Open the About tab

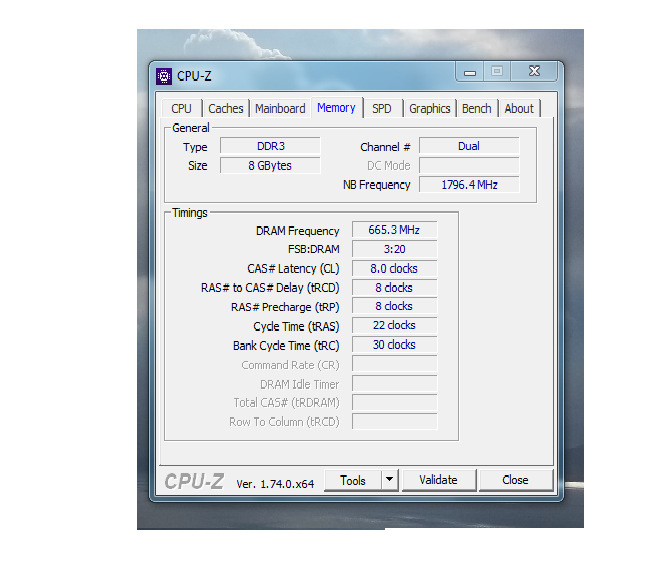click(x=519, y=109)
